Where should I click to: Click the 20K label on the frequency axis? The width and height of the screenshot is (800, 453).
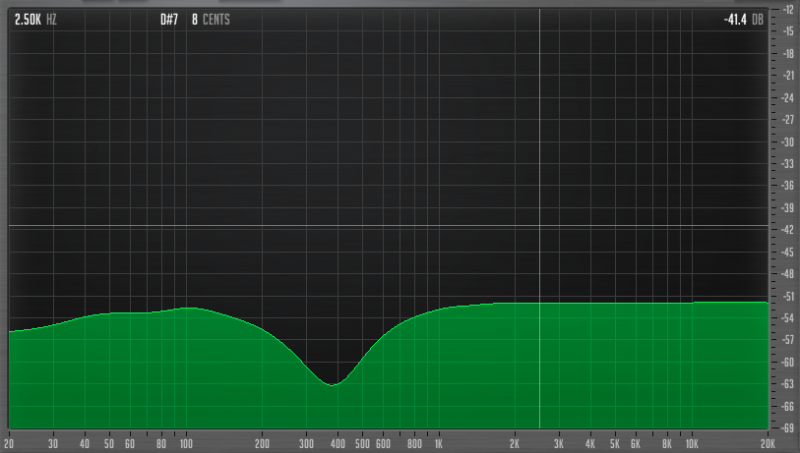click(766, 443)
